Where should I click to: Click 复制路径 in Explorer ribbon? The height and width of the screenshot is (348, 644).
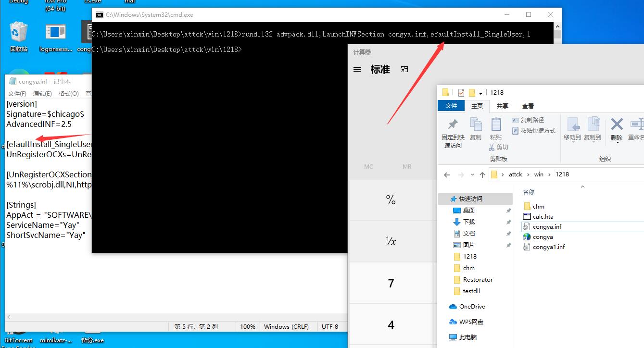pyautogui.click(x=528, y=120)
